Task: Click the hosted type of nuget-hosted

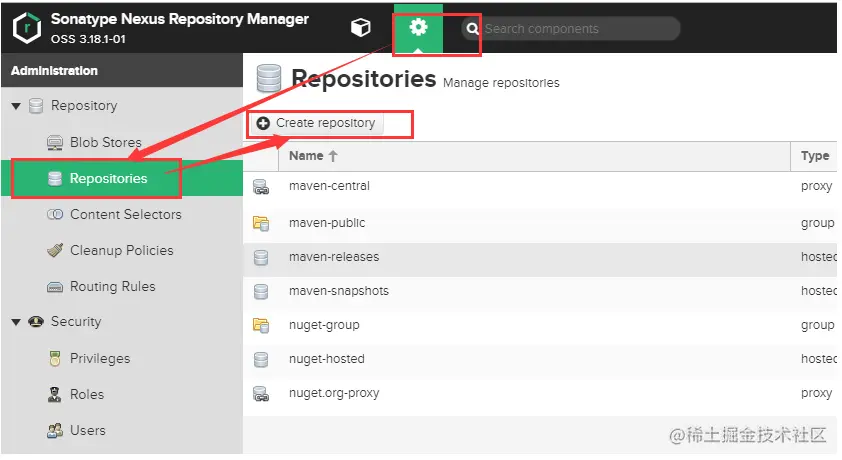Action: 818,359
